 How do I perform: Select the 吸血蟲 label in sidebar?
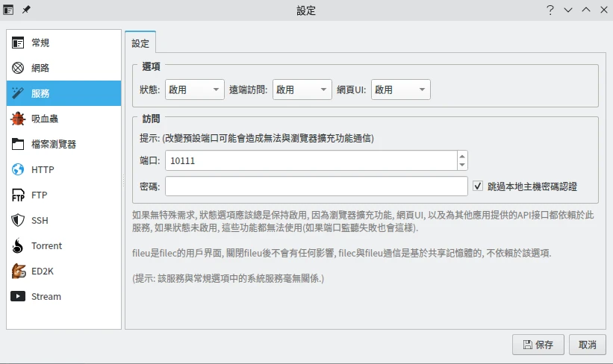[x=45, y=119]
